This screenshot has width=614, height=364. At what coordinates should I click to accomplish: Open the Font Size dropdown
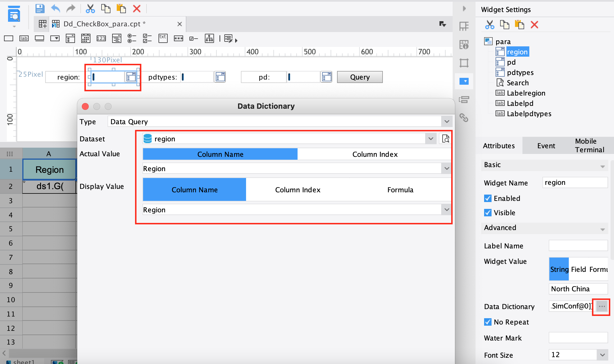pyautogui.click(x=603, y=355)
